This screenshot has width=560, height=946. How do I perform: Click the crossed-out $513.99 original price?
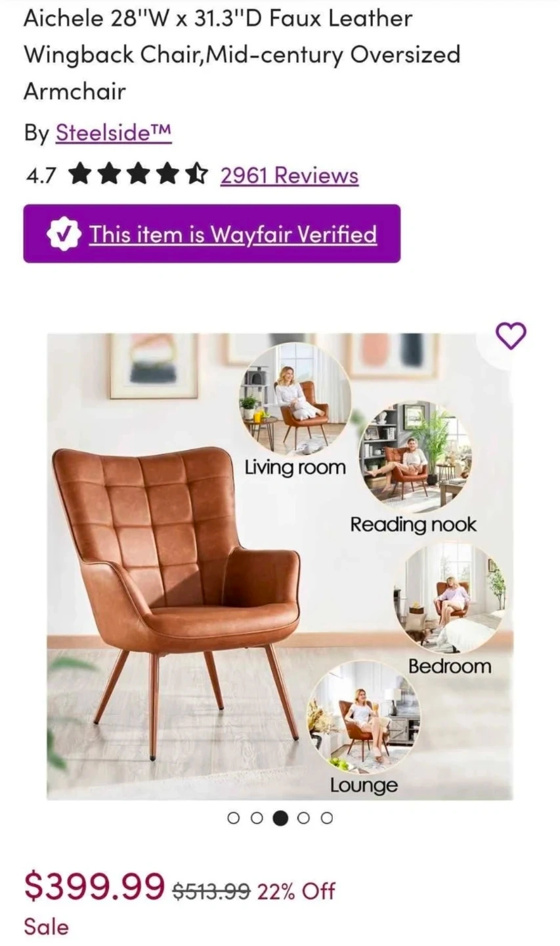211,891
